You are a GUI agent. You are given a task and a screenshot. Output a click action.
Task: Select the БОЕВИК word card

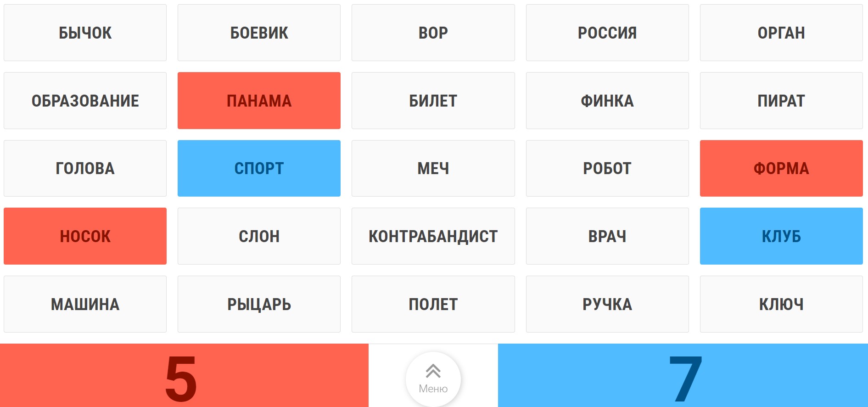coord(258,32)
